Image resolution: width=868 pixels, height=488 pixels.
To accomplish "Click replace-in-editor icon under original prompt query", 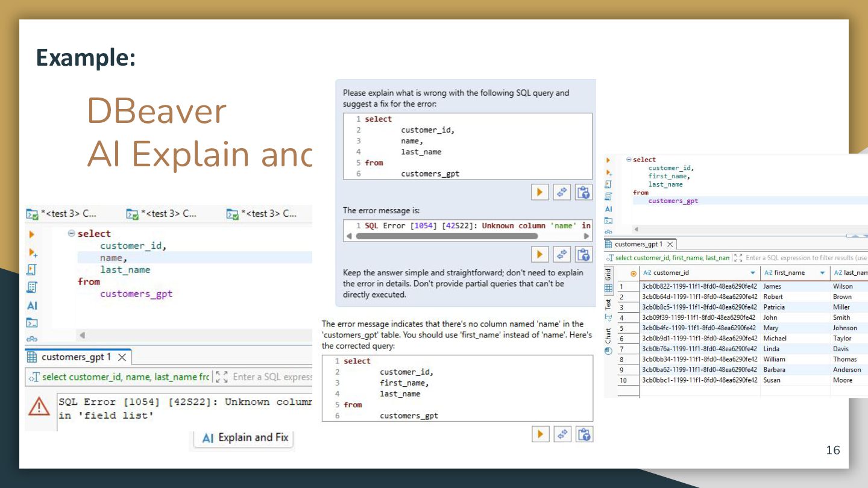I will coord(562,192).
